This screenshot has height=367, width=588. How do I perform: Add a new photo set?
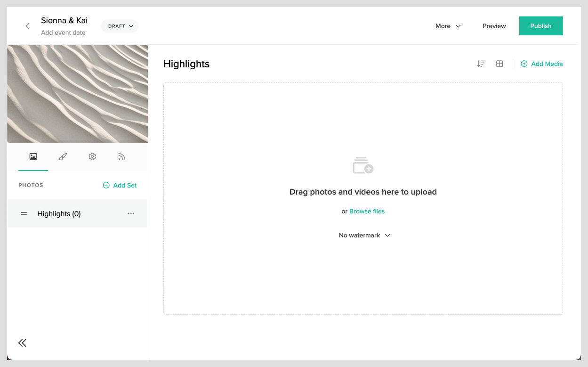pos(120,185)
